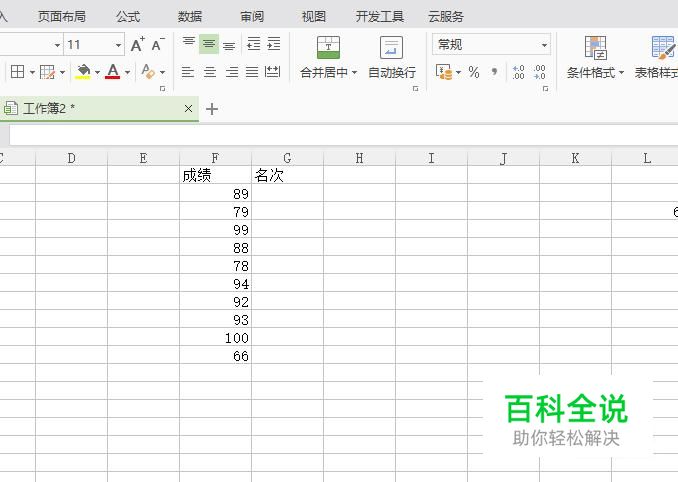
Task: Open the merge and center dropdown
Action: pyautogui.click(x=355, y=73)
